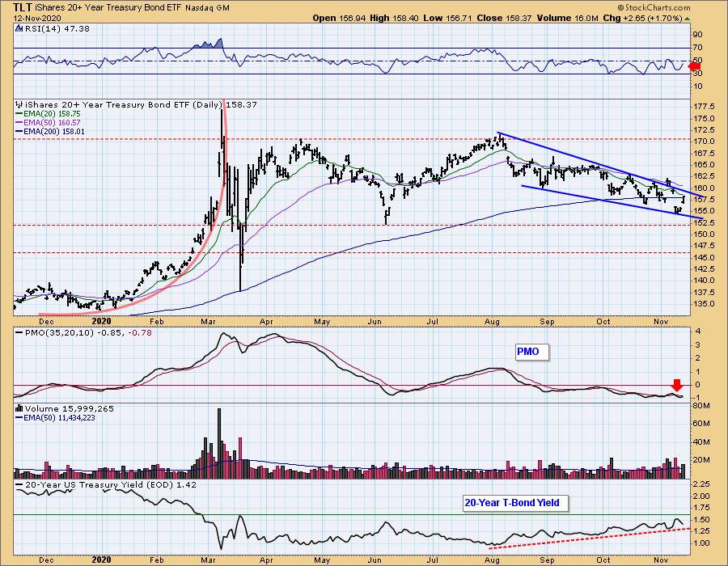Screen dimensions: 728x566
Task: Click the volume bars icon beside Volume 15,999,265
Action: (x=19, y=408)
